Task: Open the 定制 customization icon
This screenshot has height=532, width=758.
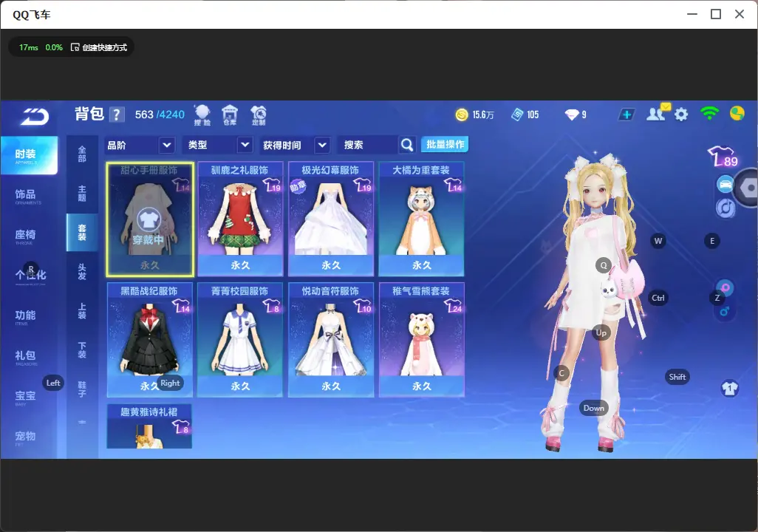Action: click(259, 115)
